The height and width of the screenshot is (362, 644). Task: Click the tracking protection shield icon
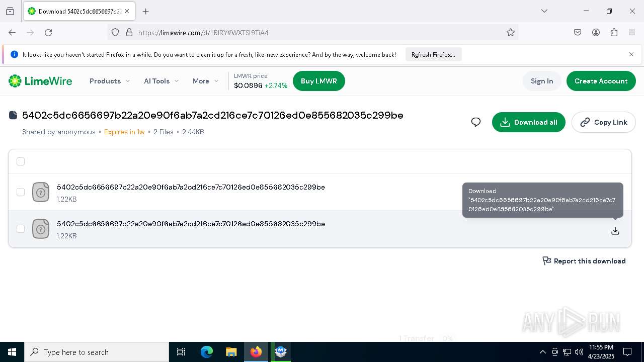(x=115, y=32)
